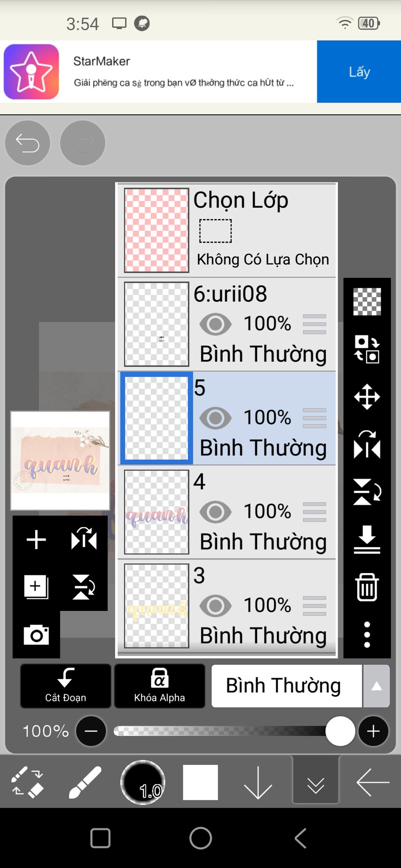Open the three-dot more options menu
The width and height of the screenshot is (401, 868).
[x=367, y=634]
